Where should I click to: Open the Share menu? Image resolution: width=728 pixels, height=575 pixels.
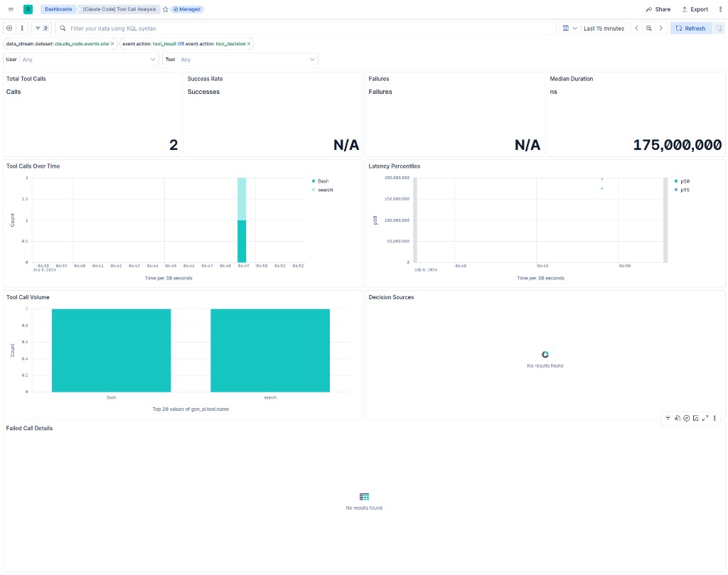point(658,9)
